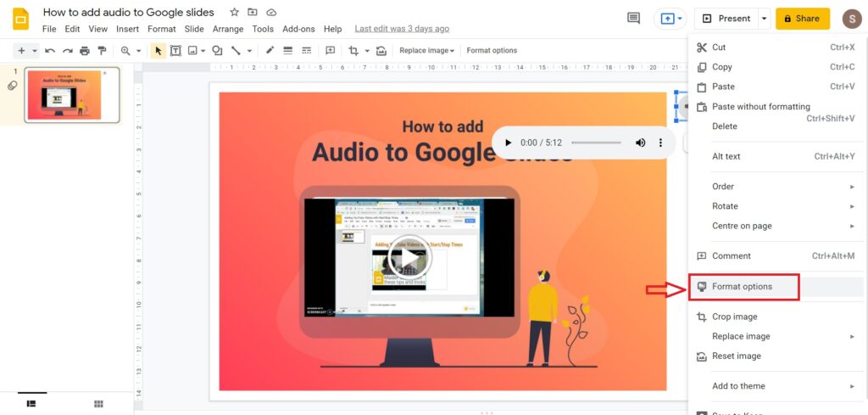Viewport: 868px width, 415px height.
Task: Open the zoom level dropdown arrow
Action: 138,50
